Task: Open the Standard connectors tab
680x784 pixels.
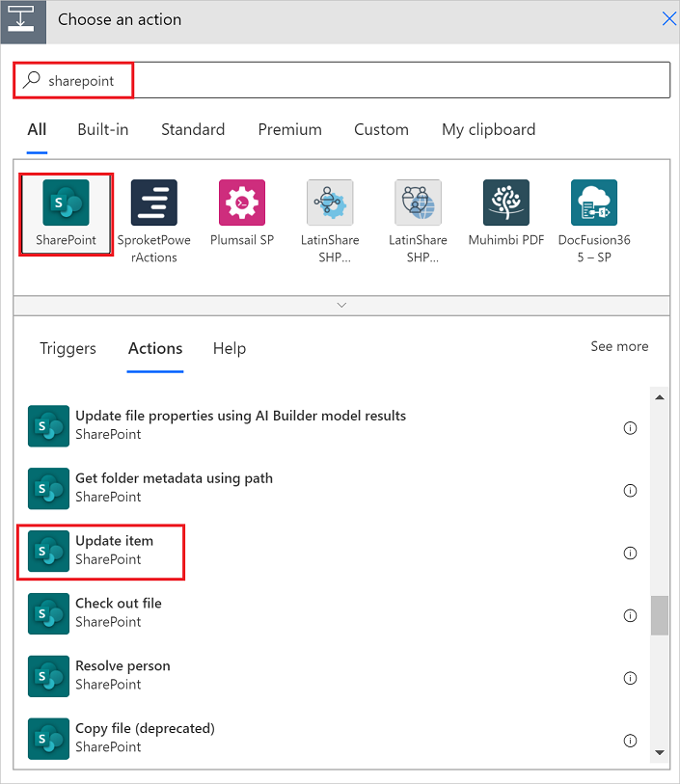Action: coord(193,129)
